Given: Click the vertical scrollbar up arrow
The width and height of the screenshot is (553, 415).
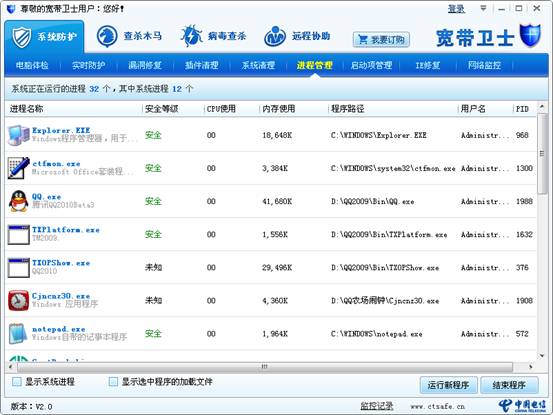Looking at the screenshot, I should point(542,106).
